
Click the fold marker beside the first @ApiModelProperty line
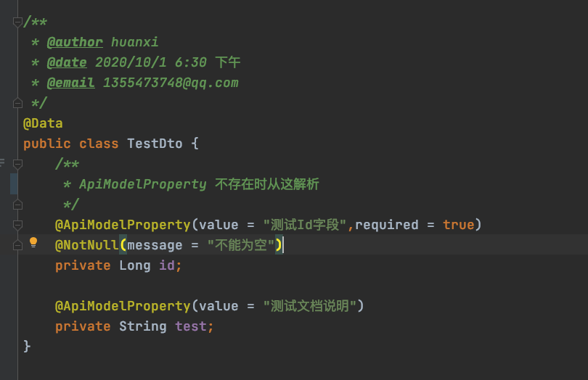click(x=17, y=225)
